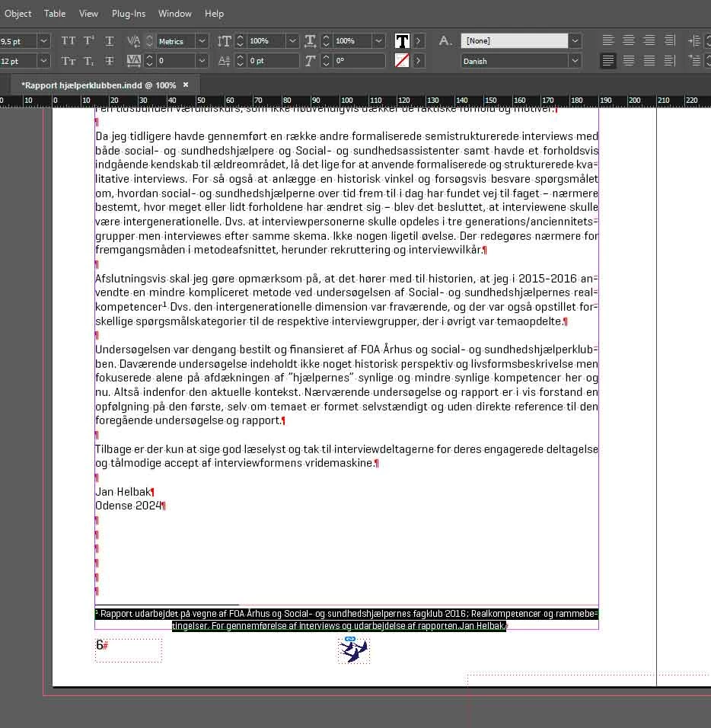Click the skew angle 0° field

359,61
